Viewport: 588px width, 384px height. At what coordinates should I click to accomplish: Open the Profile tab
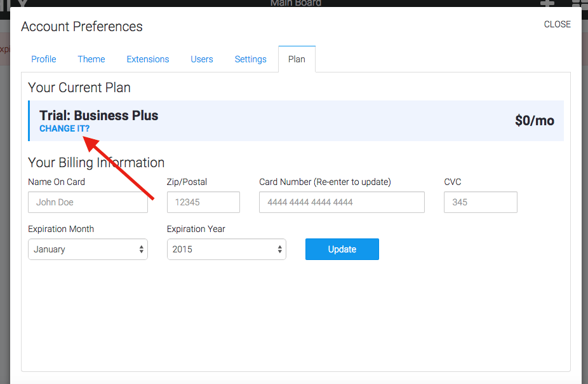[44, 59]
